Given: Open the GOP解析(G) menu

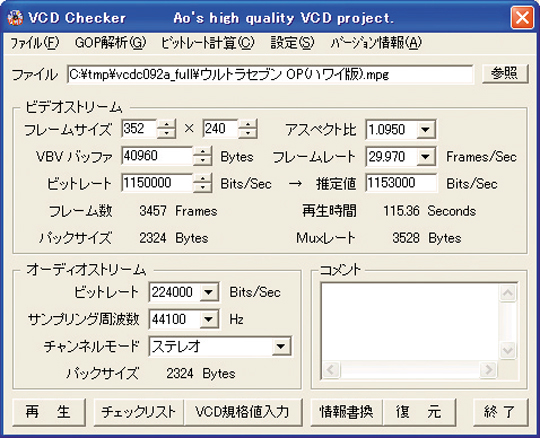Looking at the screenshot, I should point(111,43).
